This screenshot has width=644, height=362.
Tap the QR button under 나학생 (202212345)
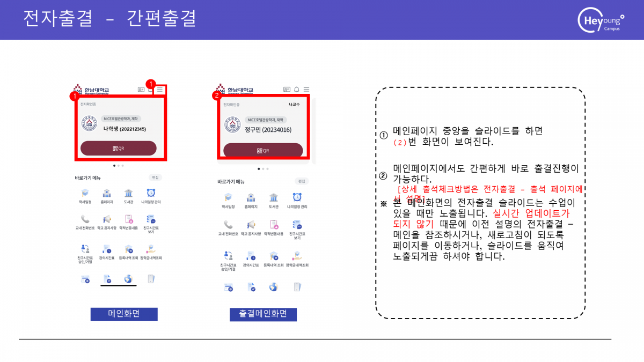point(119,148)
